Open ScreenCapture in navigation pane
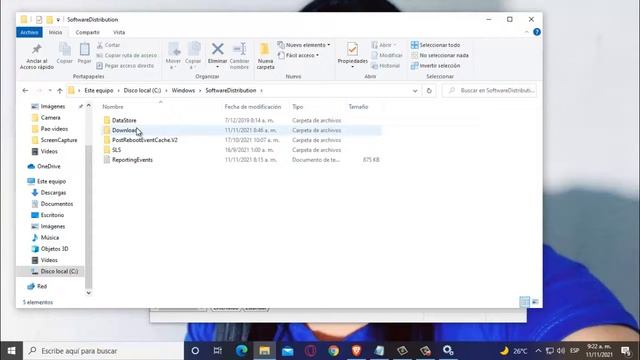640x360 pixels. click(58, 140)
